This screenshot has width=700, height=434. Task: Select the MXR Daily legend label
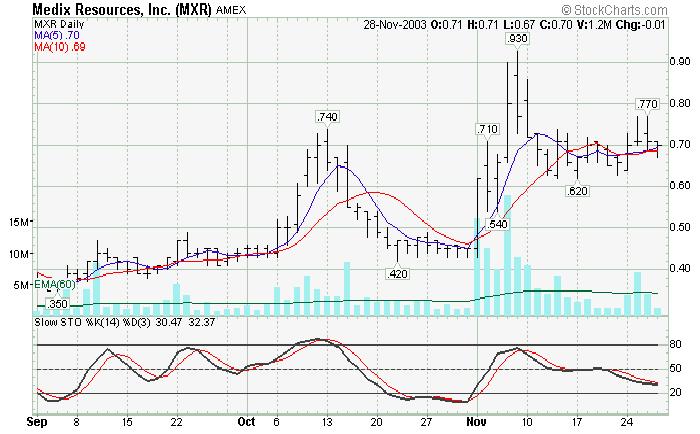(x=59, y=24)
